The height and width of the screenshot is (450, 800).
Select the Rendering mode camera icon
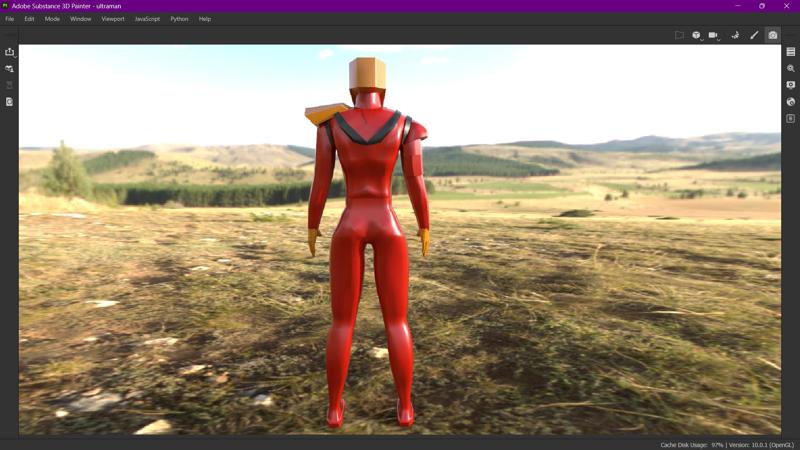pos(772,35)
